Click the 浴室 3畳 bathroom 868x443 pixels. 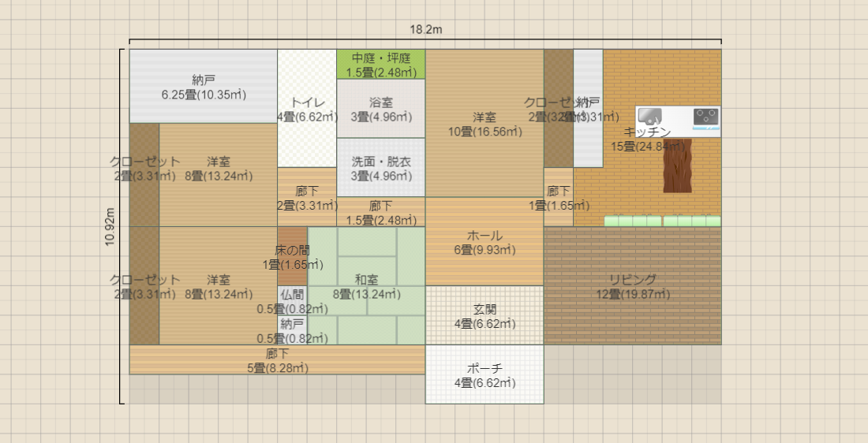pyautogui.click(x=381, y=109)
